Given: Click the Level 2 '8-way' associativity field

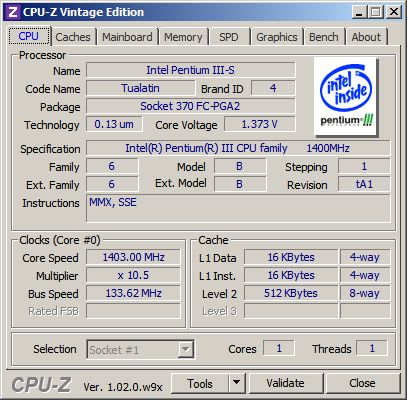Looking at the screenshot, I should 365,293.
